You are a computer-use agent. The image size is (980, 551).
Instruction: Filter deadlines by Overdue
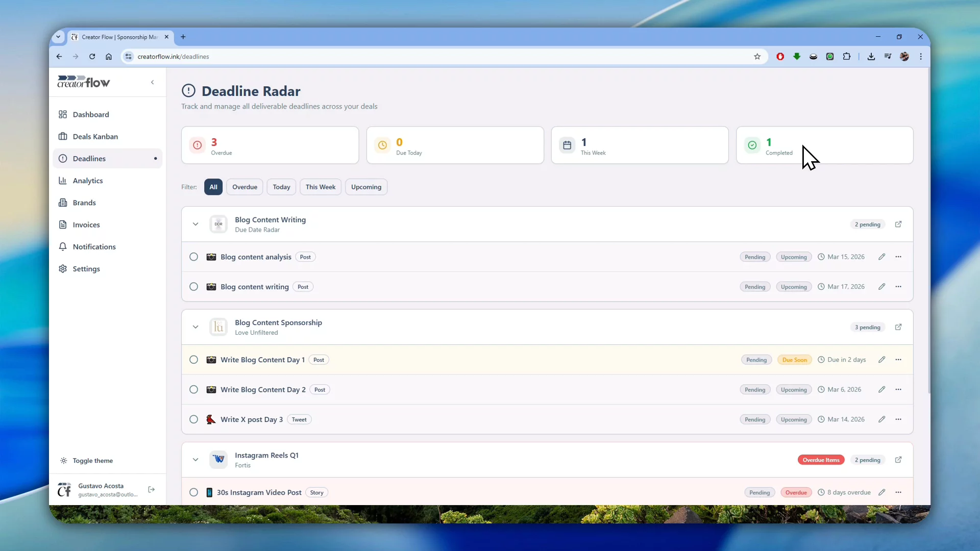pos(244,187)
